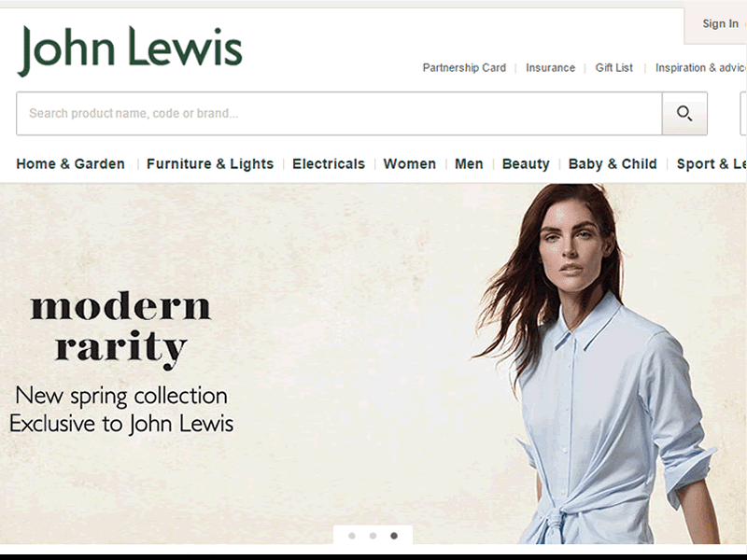Open the Sport & Leisure menu
747x560 pixels.
pos(712,164)
